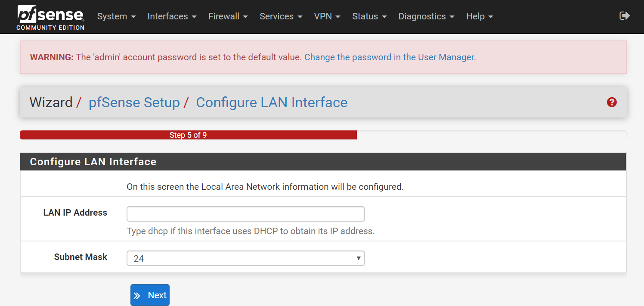644x306 pixels.
Task: Click the Change the password in the User Manager link
Action: point(390,57)
